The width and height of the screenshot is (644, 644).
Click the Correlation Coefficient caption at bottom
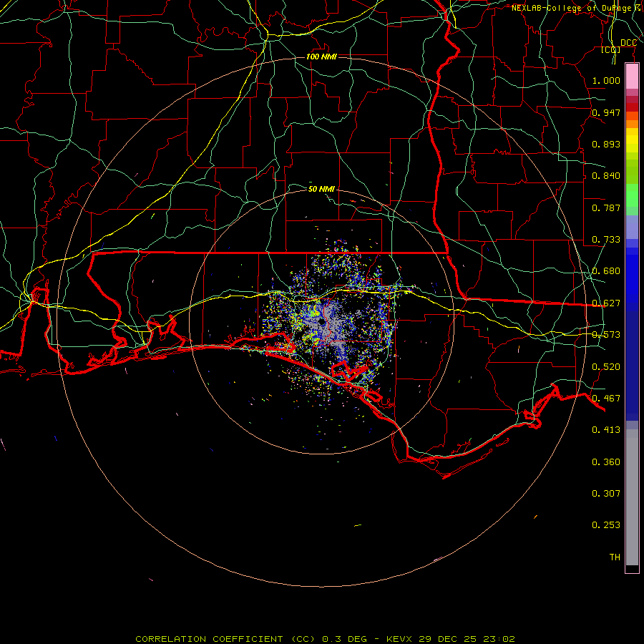pyautogui.click(x=325, y=639)
